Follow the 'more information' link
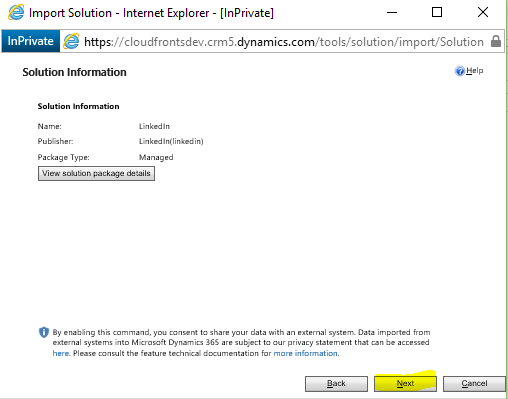The width and height of the screenshot is (508, 399). pyautogui.click(x=305, y=353)
